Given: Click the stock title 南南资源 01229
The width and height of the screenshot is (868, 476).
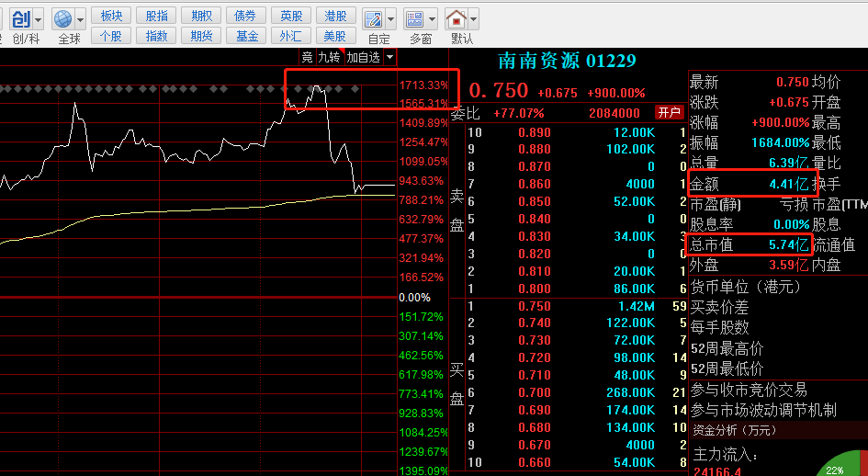Looking at the screenshot, I should (x=568, y=61).
